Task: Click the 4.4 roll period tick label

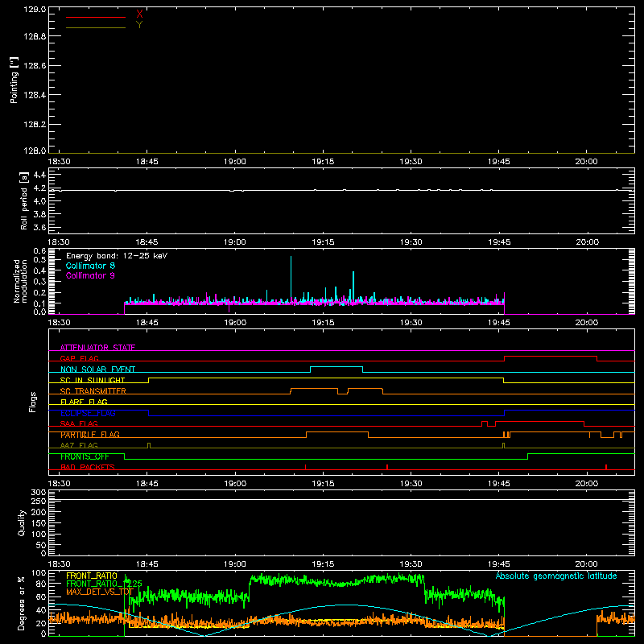Action: [39, 175]
